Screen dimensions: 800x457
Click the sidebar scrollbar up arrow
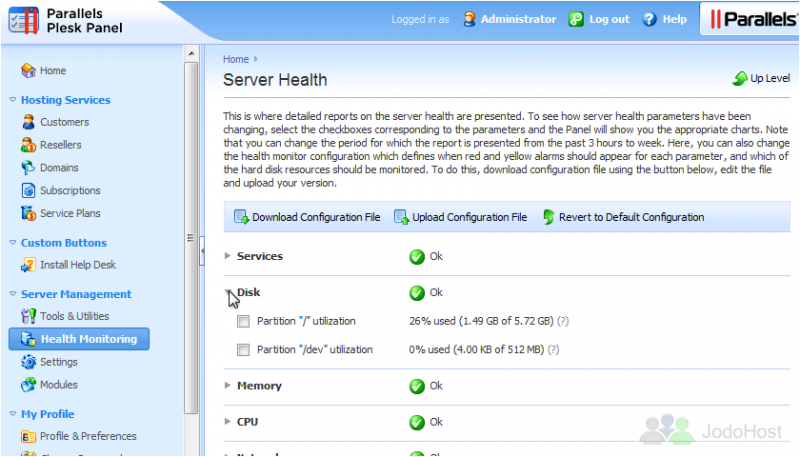[191, 53]
